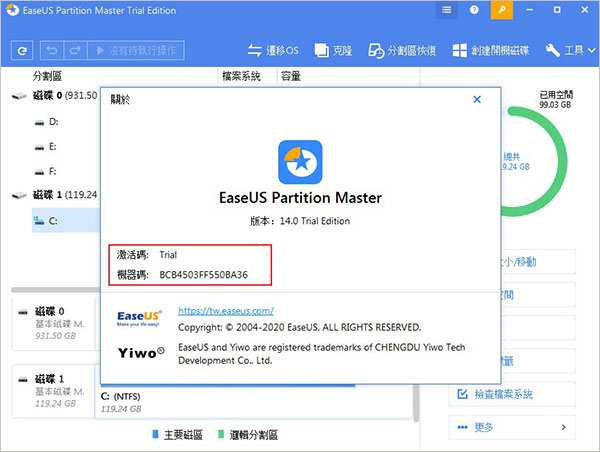
Task: Click the copyright 2004-2020 EaseUS text
Action: tap(299, 327)
